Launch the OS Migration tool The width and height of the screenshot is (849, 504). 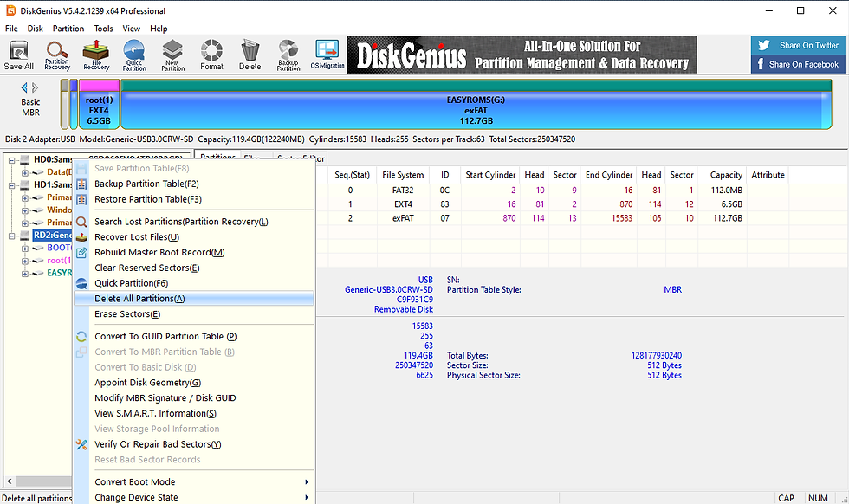tap(327, 55)
